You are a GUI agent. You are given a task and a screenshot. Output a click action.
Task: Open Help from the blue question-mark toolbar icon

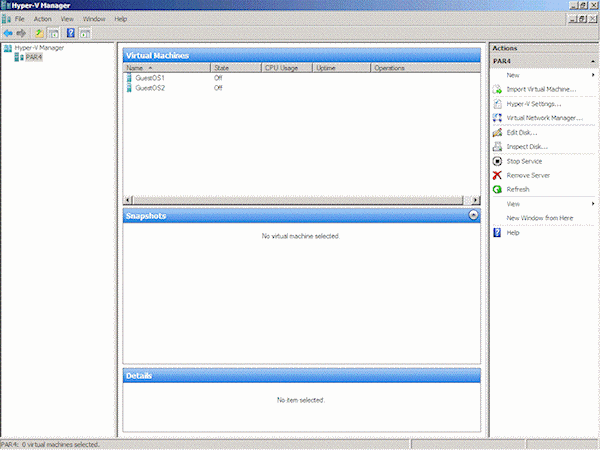tap(71, 33)
